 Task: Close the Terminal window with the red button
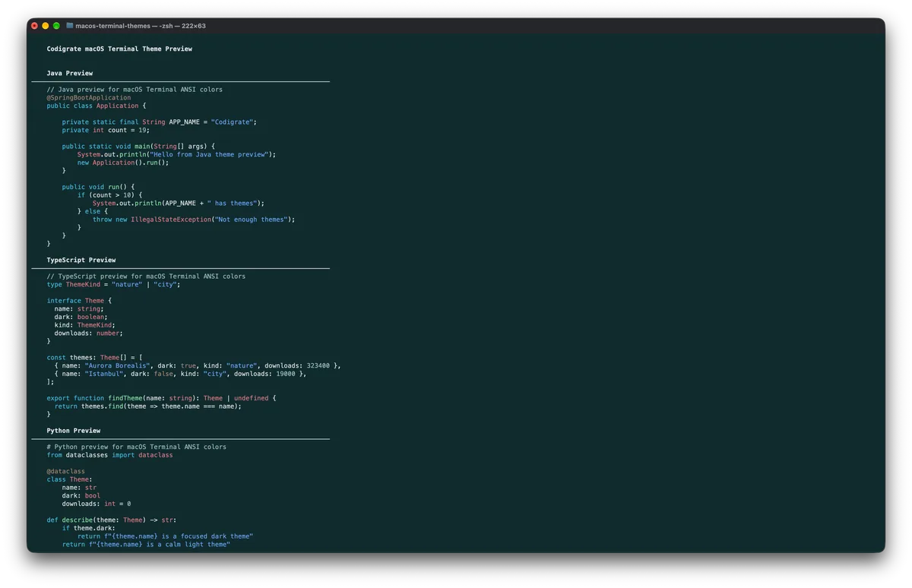(x=34, y=26)
